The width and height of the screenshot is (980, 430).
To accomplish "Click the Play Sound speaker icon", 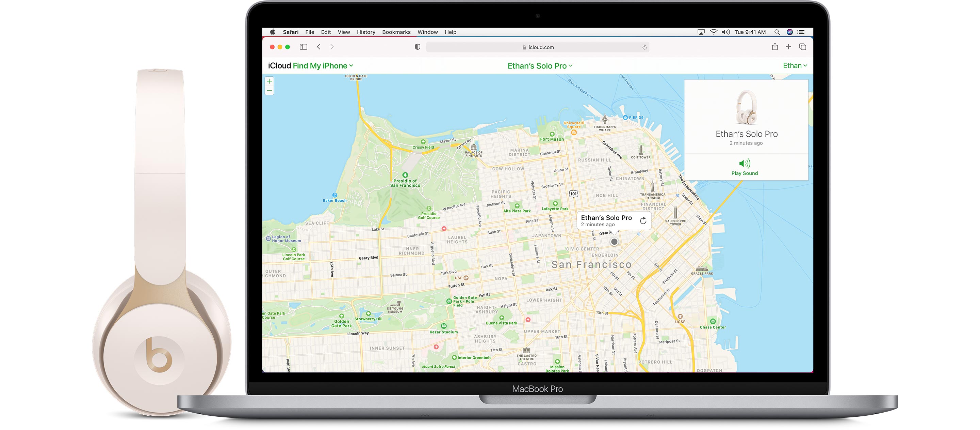I will (744, 164).
